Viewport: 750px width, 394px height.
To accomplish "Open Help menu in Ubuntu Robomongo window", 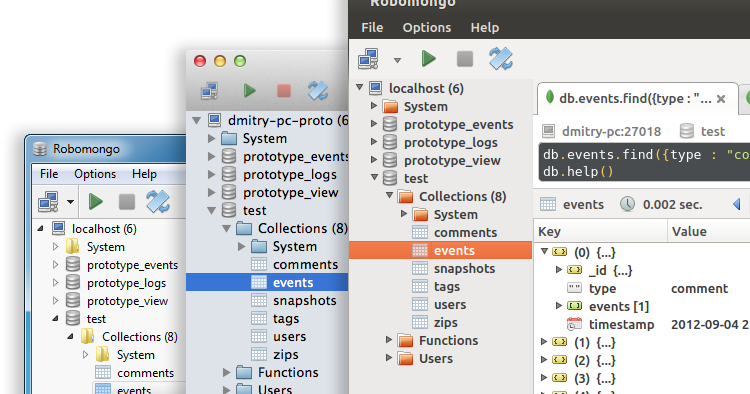I will (485, 28).
